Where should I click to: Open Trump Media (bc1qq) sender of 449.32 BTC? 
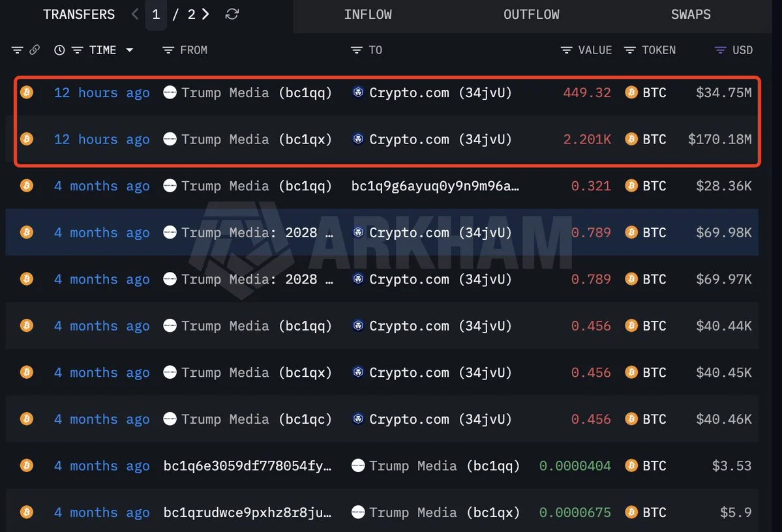click(x=256, y=93)
